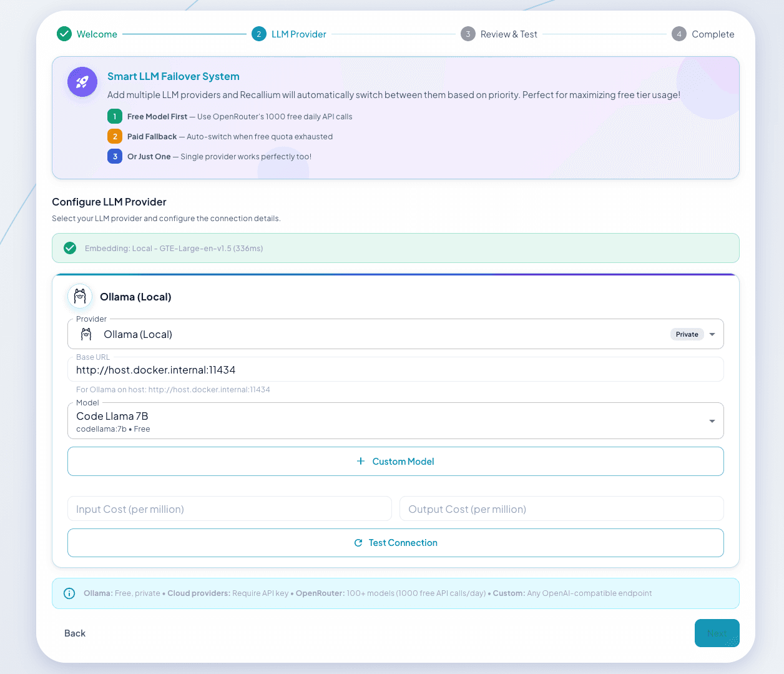Click the Back button
The height and width of the screenshot is (674, 784).
tap(75, 633)
